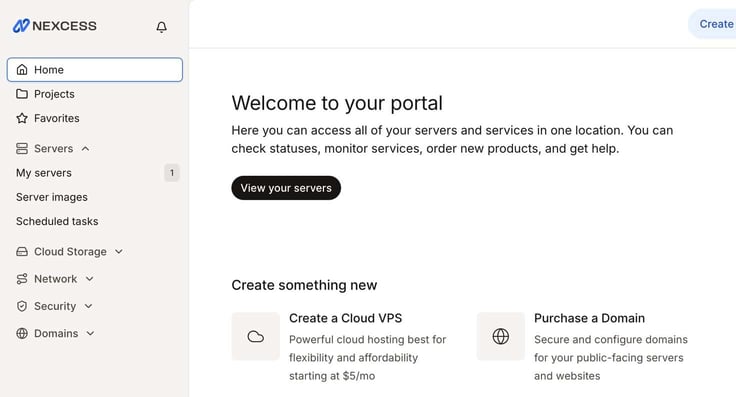This screenshot has height=397, width=736.
Task: Click the Nexcess logo
Action: (x=54, y=26)
